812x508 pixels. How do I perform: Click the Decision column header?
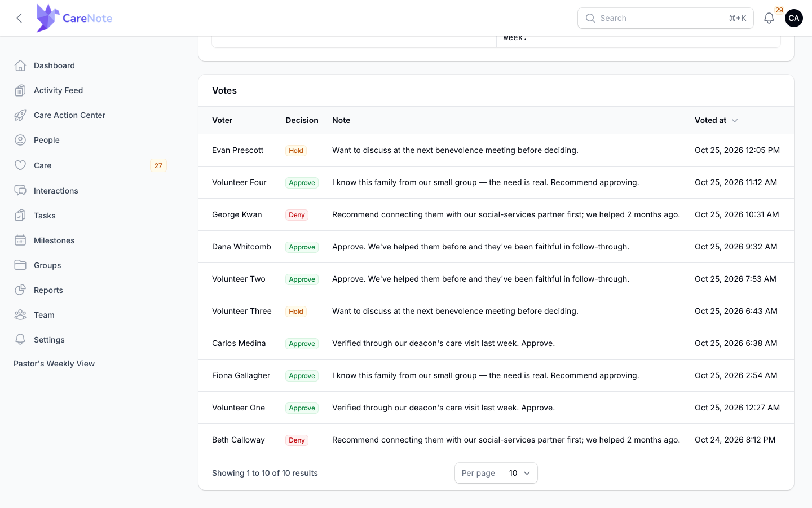pos(302,120)
